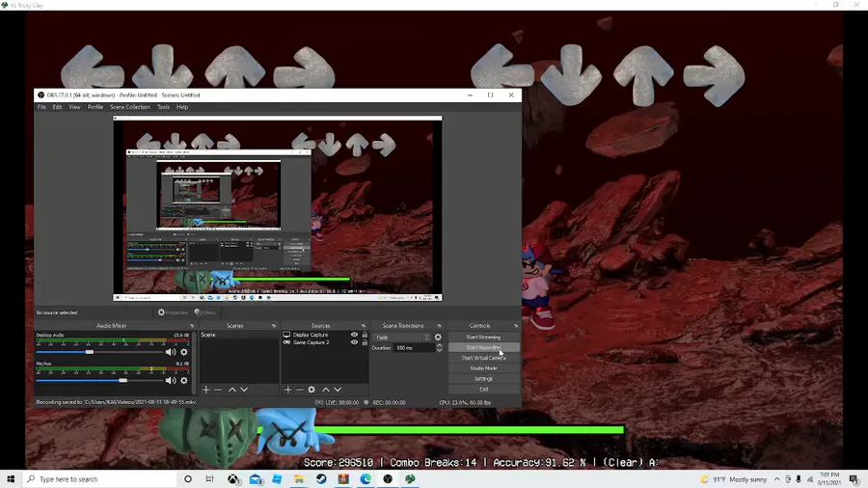868x488 pixels.
Task: Pop out the Scenes dock icon
Action: [x=274, y=326]
